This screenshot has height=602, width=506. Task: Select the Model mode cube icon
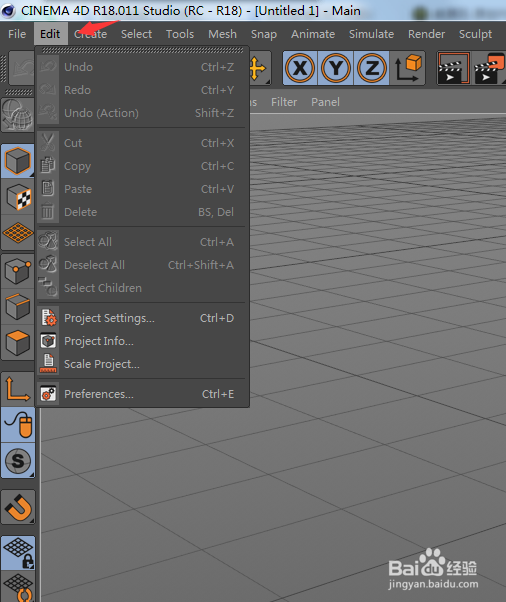[x=17, y=162]
